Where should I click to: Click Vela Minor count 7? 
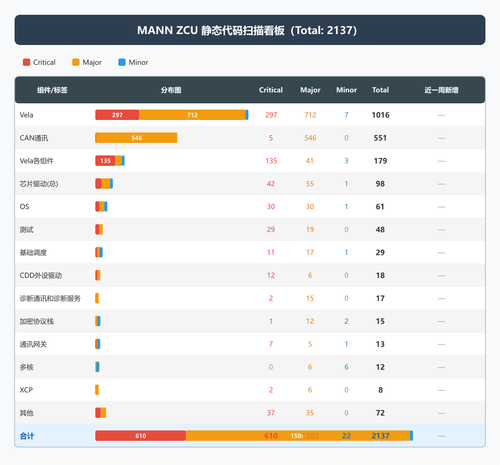(x=346, y=115)
